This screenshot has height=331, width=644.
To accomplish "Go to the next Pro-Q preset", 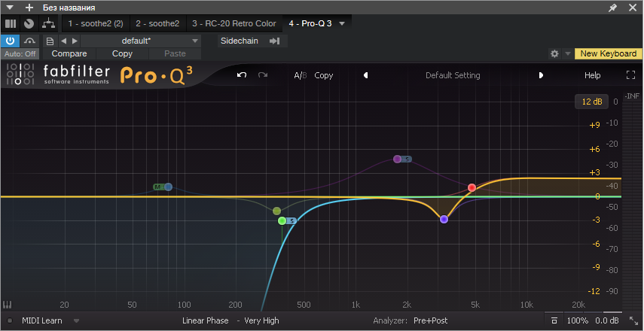I will pyautogui.click(x=541, y=75).
